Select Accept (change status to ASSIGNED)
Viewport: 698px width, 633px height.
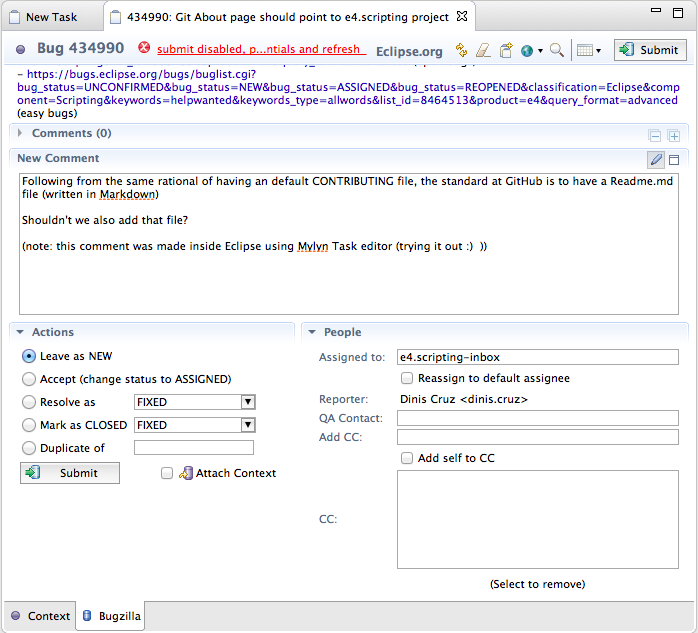(x=28, y=379)
